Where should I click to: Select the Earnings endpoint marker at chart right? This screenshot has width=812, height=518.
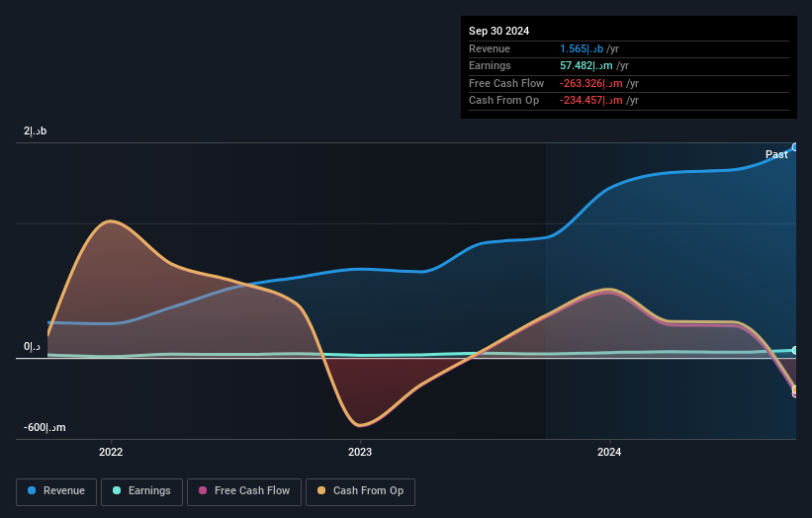[x=795, y=350]
